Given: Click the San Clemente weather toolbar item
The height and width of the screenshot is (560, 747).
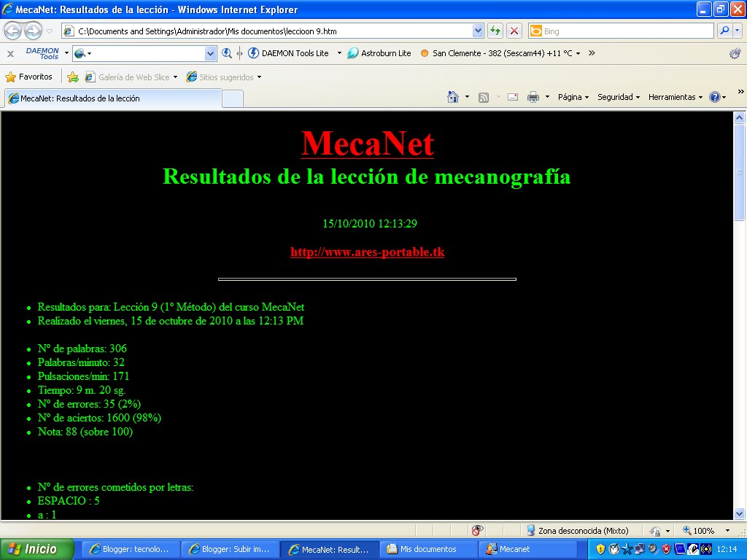Looking at the screenshot, I should (500, 53).
